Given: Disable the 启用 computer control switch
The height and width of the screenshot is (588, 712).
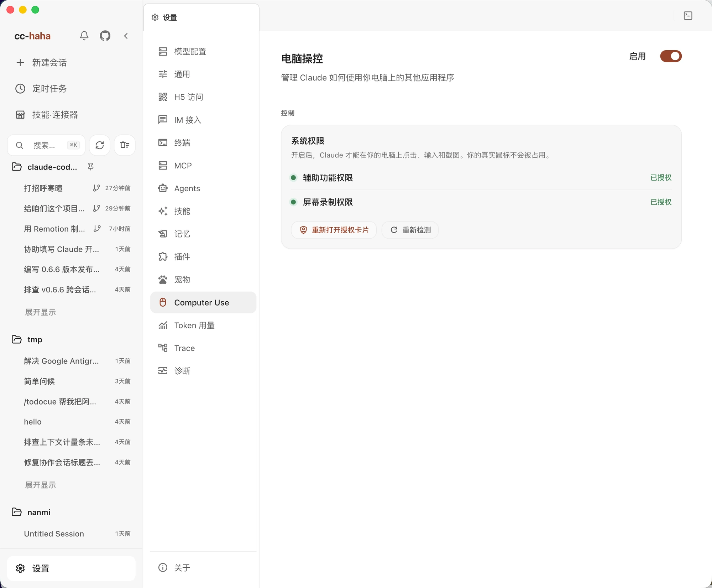Looking at the screenshot, I should (671, 56).
